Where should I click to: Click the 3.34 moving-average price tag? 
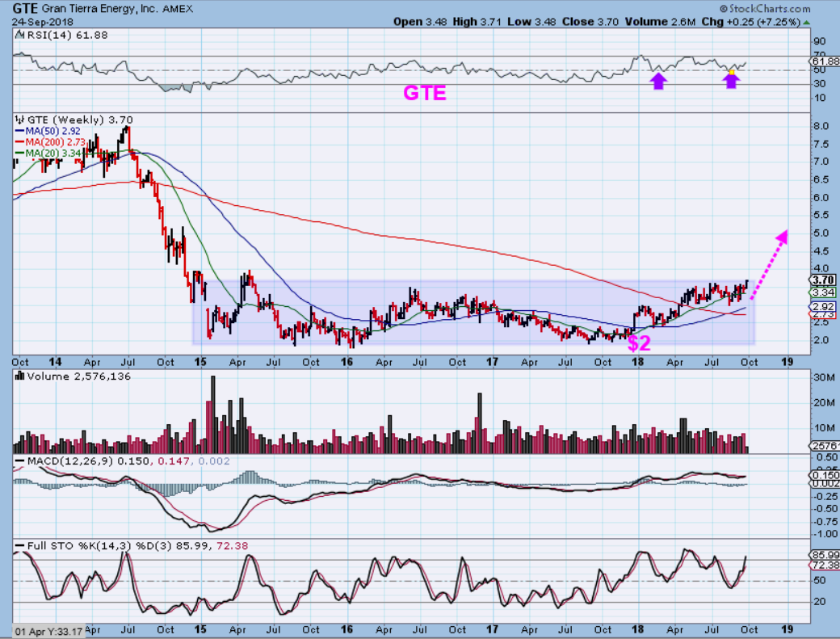click(x=823, y=292)
